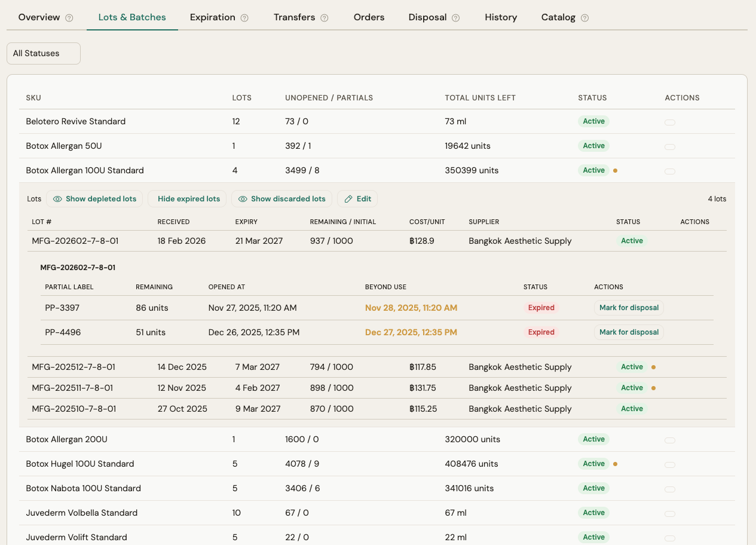The image size is (756, 545).
Task: Click the help icon next to Expiration
Action: coord(244,18)
